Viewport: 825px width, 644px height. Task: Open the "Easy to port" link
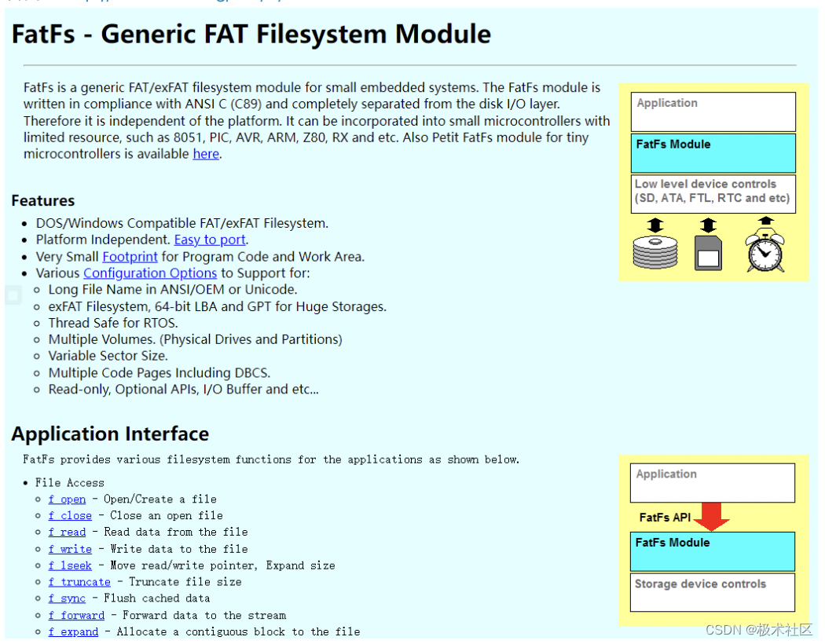209,239
